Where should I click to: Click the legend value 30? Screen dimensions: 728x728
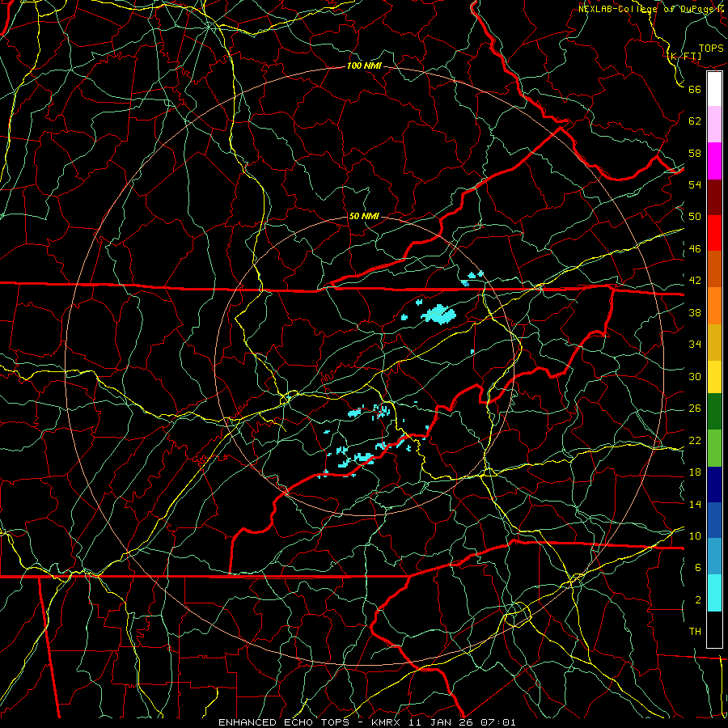[x=695, y=376]
